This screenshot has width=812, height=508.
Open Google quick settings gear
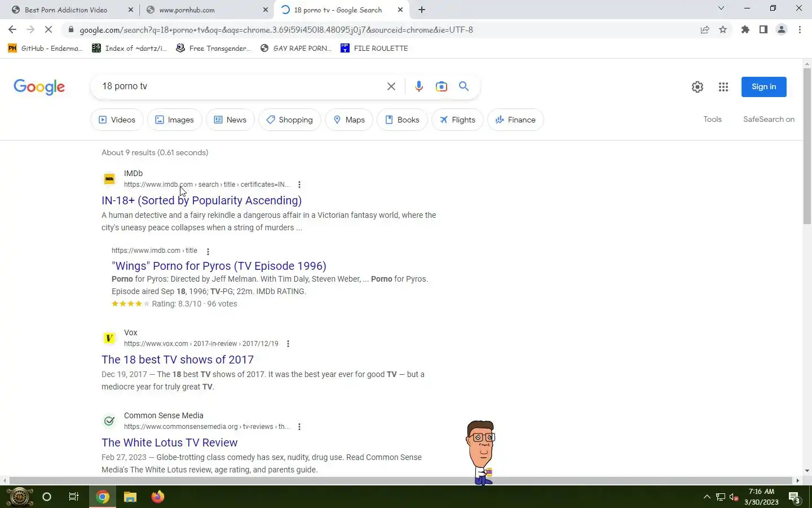[x=698, y=86]
